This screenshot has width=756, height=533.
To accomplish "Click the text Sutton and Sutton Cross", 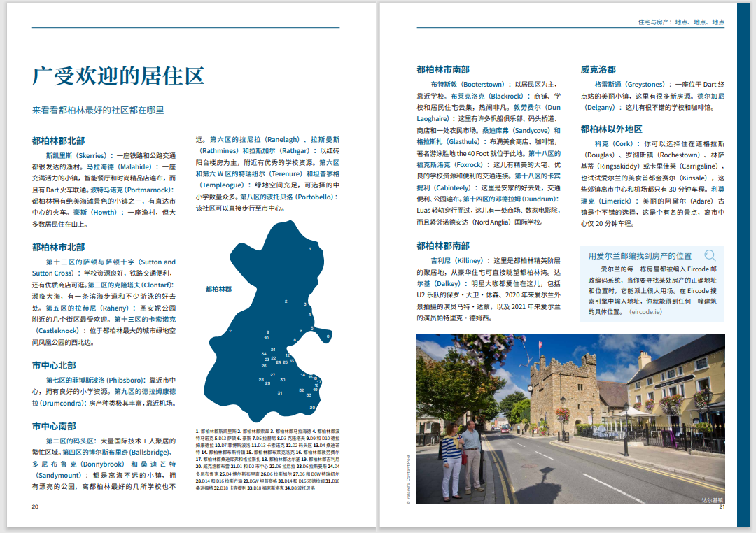I will click(104, 267).
